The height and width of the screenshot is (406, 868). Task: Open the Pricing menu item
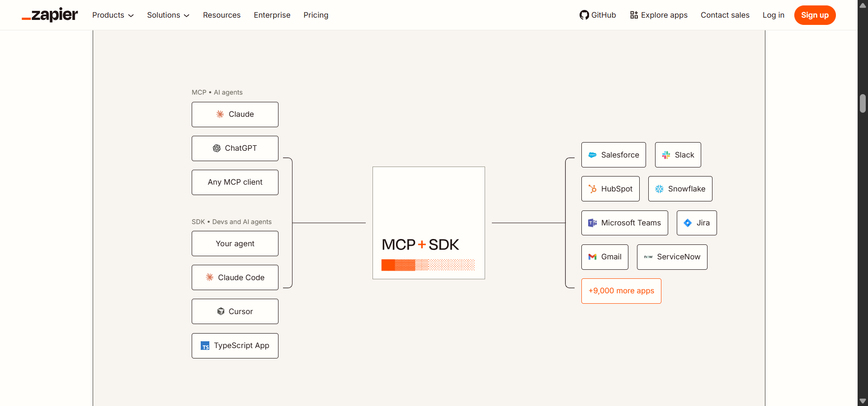pyautogui.click(x=316, y=15)
